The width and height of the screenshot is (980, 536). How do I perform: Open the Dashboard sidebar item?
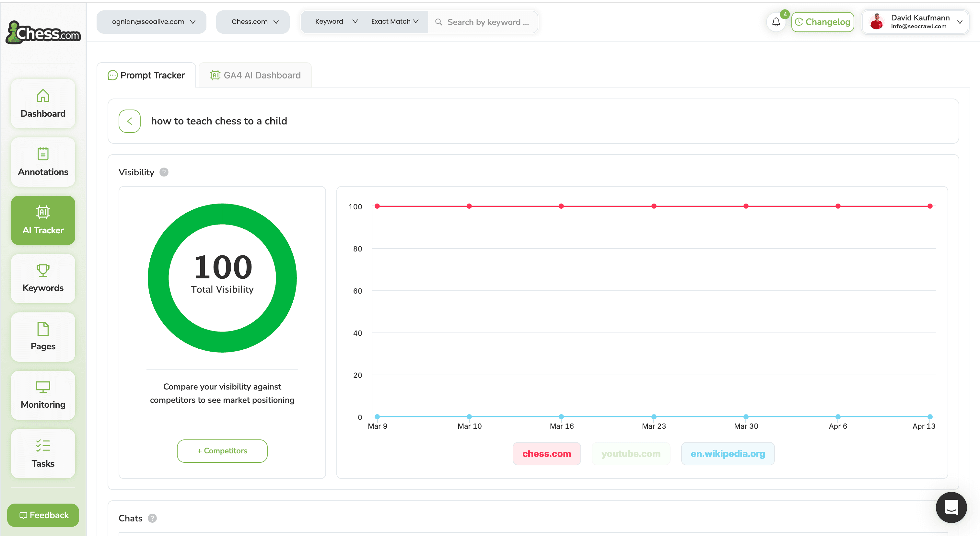tap(43, 103)
